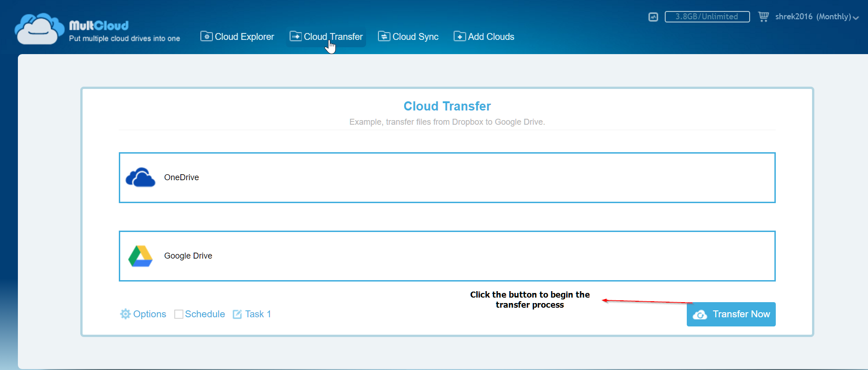Image resolution: width=868 pixels, height=370 pixels.
Task: Click the Options gear icon
Action: coord(125,314)
